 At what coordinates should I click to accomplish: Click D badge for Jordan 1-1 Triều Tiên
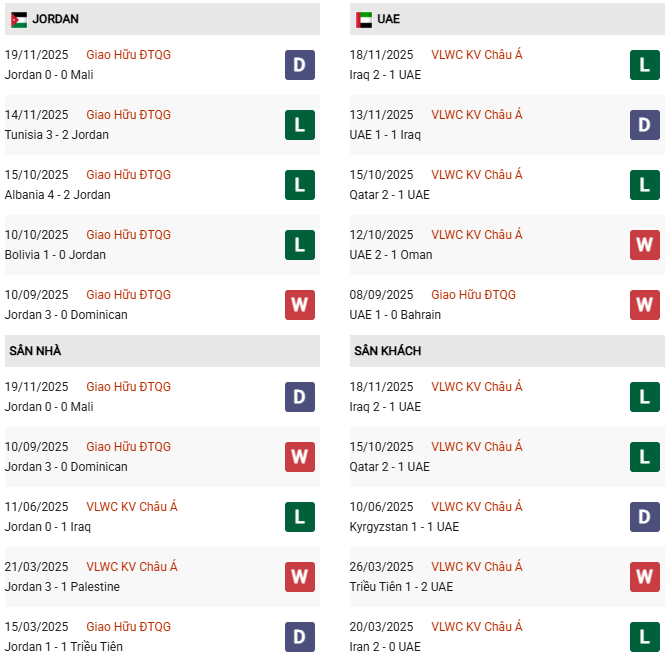tap(300, 637)
